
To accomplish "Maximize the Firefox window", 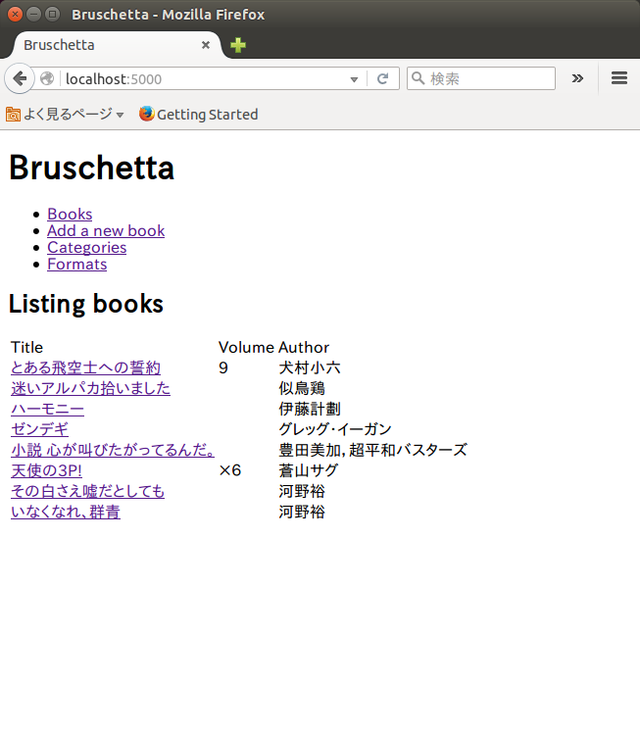I will coord(52,14).
